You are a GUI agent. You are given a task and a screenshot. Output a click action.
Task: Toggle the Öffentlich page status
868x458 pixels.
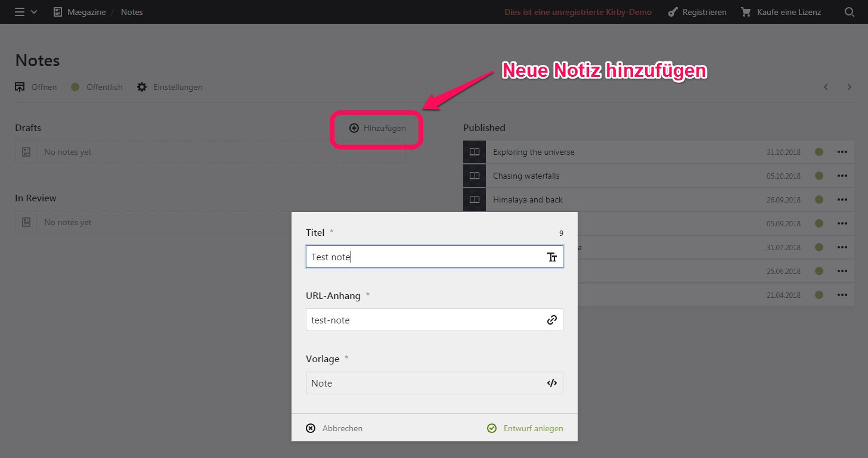tap(97, 87)
